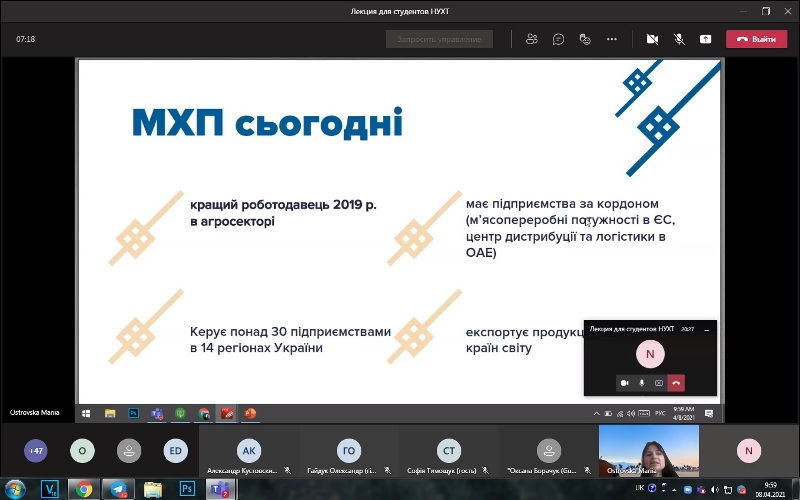Click the blue help icon in system tray
Screen dimensions: 800x500
click(x=652, y=488)
